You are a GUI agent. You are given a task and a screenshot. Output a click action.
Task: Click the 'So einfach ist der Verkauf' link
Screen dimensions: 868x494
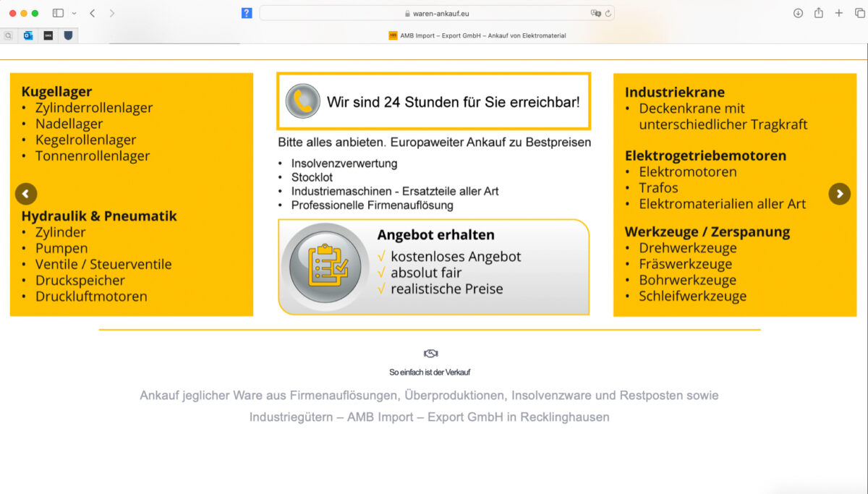click(x=432, y=372)
